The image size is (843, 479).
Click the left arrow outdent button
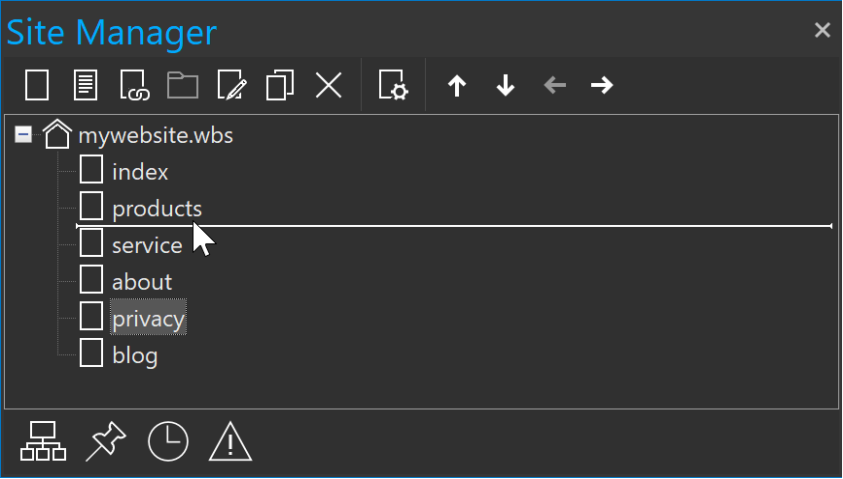point(554,85)
